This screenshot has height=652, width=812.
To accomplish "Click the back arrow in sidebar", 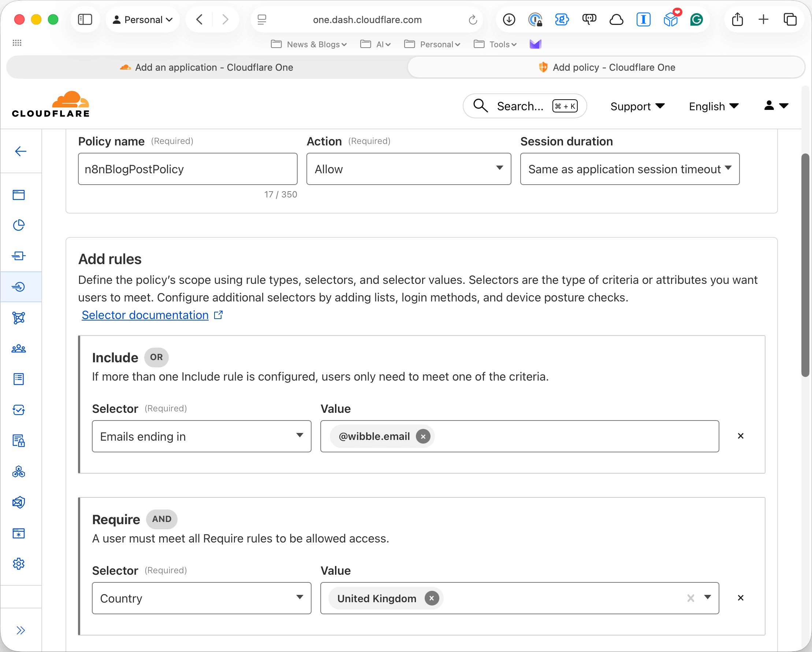I will (x=21, y=151).
